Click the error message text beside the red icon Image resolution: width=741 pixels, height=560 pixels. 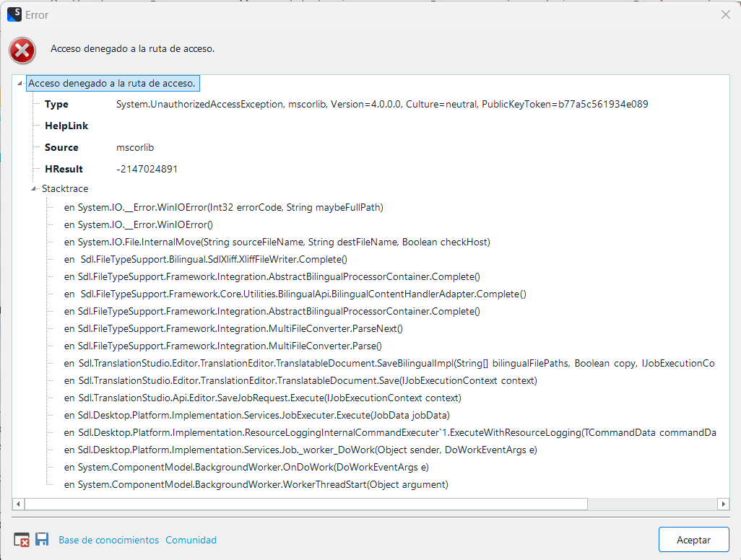click(x=132, y=48)
